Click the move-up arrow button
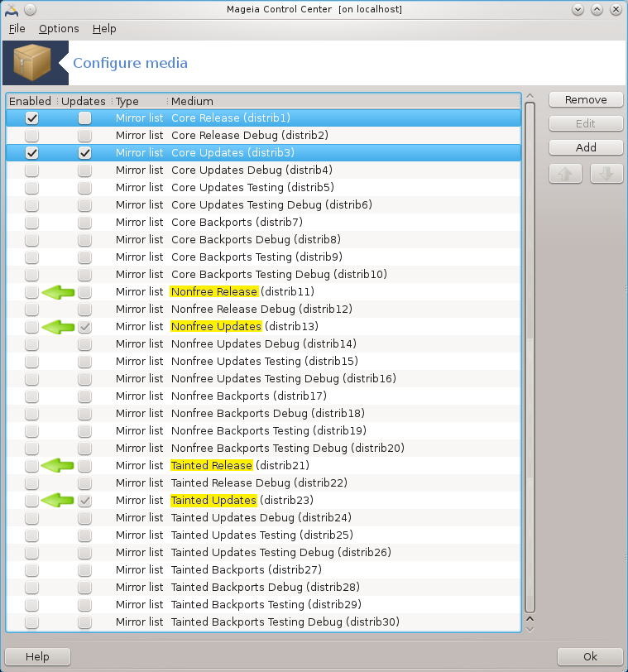 pyautogui.click(x=565, y=174)
